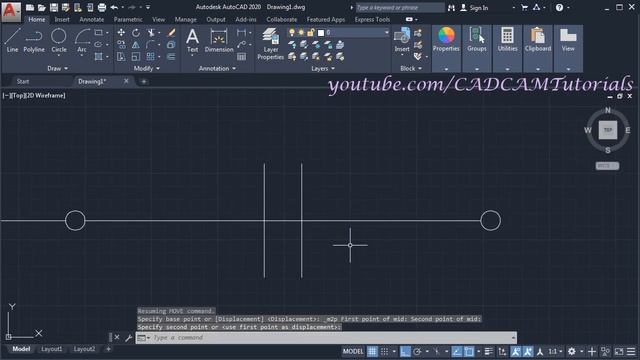Activate the Offset tool
640x360 pixels.
[171, 57]
